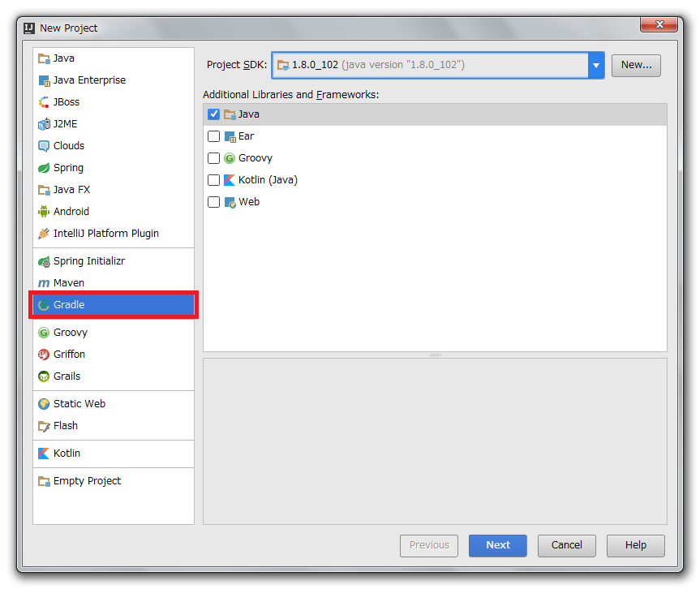Check the Web framework checkbox

click(x=214, y=202)
